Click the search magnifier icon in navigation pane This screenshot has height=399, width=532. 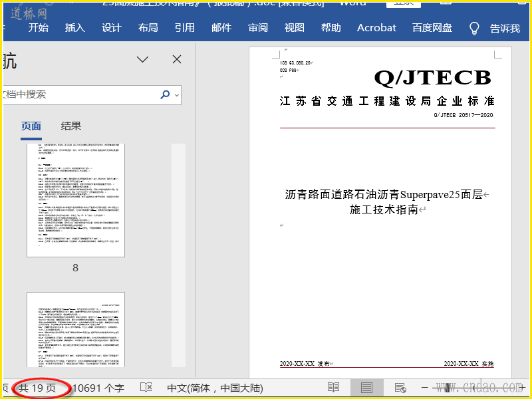[x=165, y=94]
